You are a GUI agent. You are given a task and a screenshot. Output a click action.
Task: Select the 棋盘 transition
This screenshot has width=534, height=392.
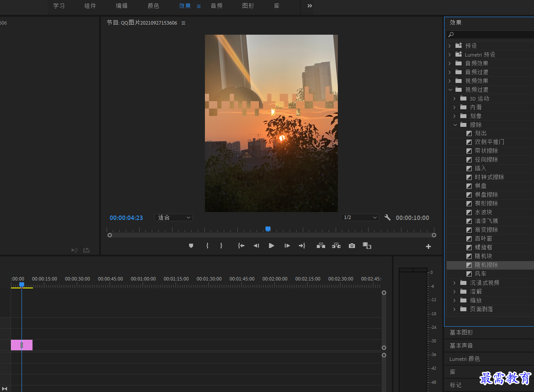tap(481, 186)
